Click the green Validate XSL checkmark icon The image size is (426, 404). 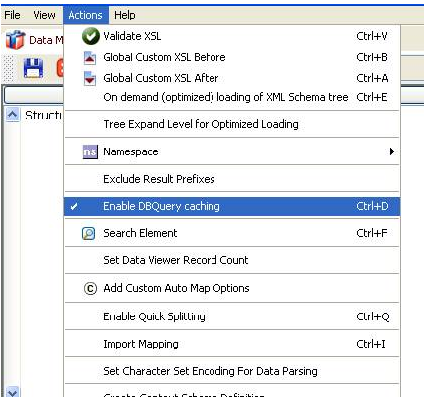(x=90, y=36)
